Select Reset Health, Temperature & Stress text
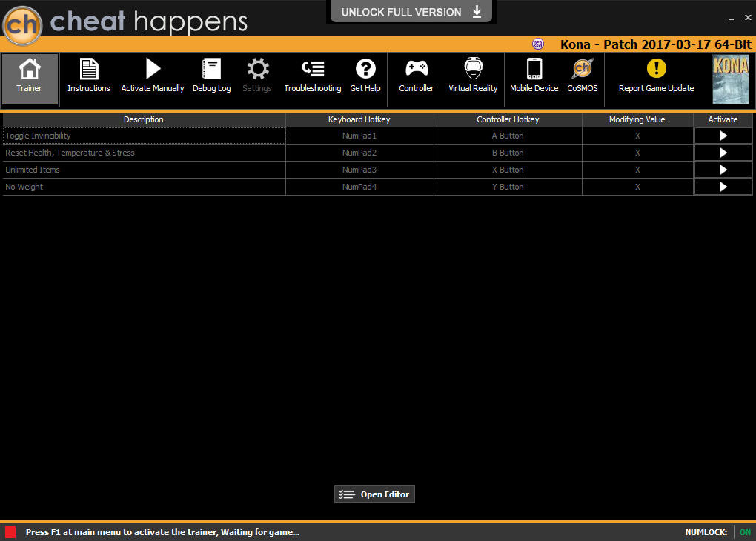This screenshot has width=756, height=541. (x=70, y=153)
